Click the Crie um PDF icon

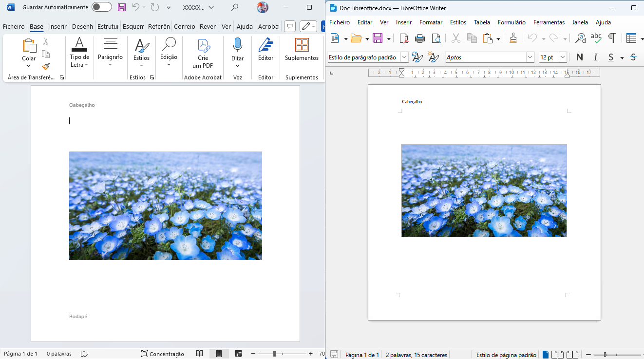[x=203, y=45]
